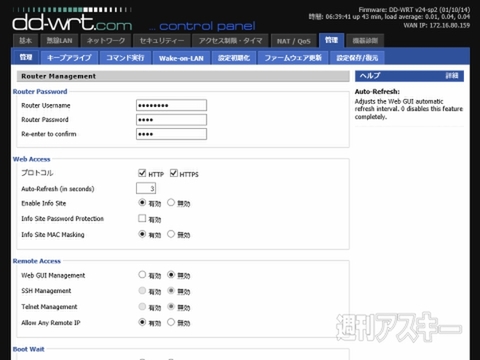The image size is (480, 360).
Task: Enable Web GUI Management with 有効
Action: (x=142, y=275)
